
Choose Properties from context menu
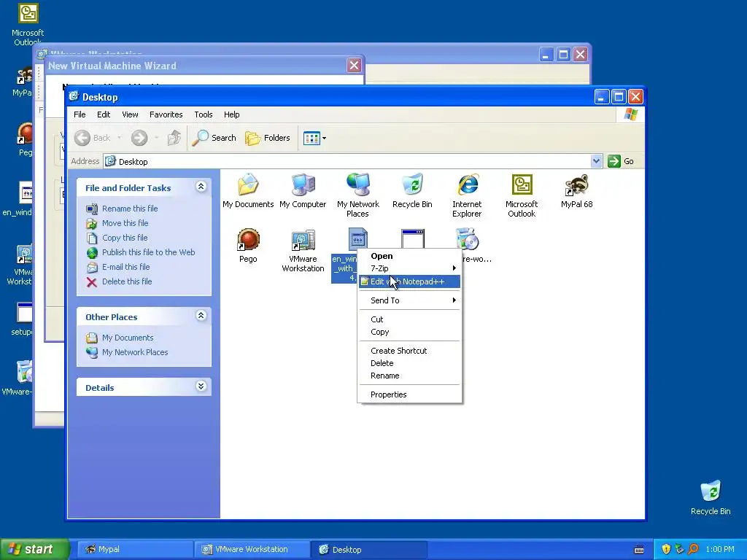pos(410,394)
